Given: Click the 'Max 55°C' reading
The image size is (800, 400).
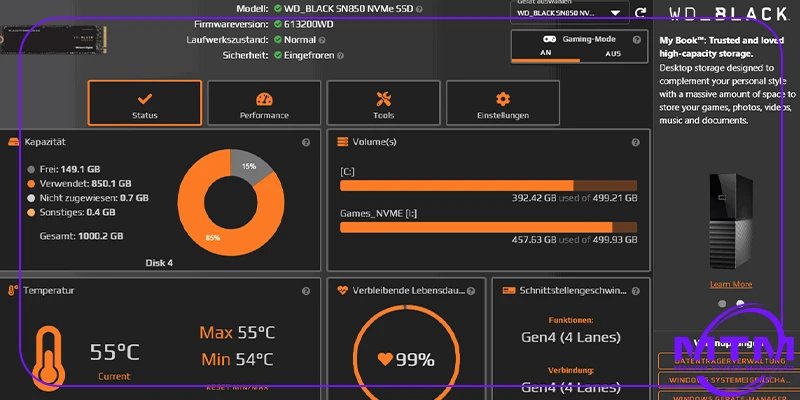Looking at the screenshot, I should point(237,333).
